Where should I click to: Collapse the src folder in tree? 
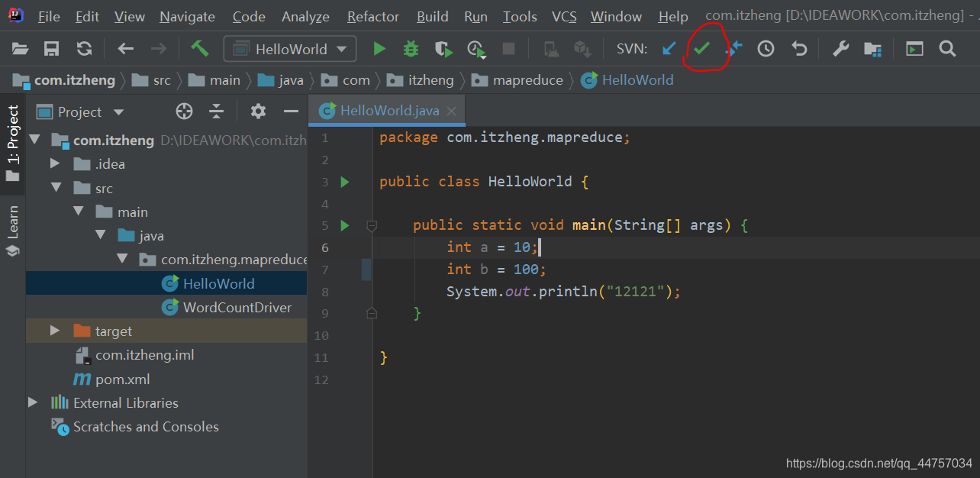tap(55, 188)
